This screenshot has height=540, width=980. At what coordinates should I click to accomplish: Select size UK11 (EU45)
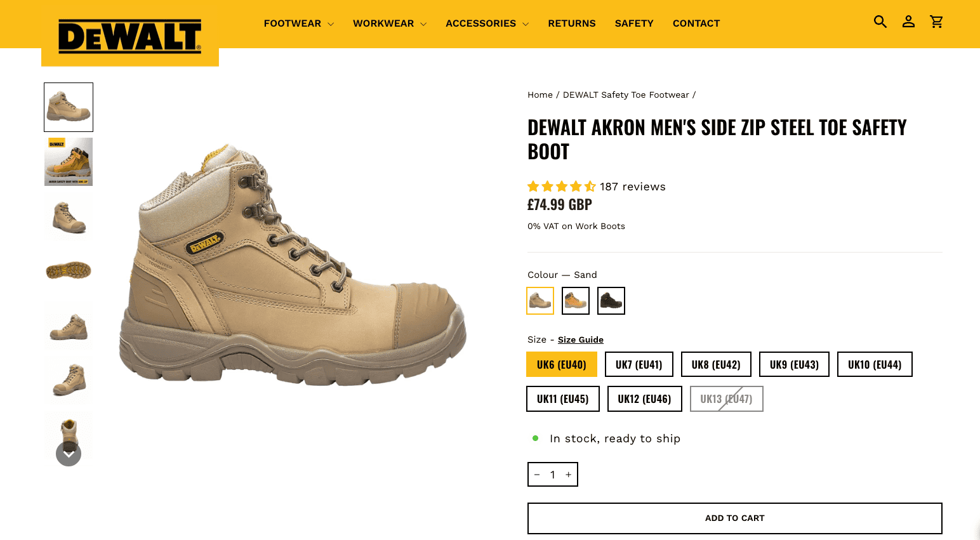(563, 398)
